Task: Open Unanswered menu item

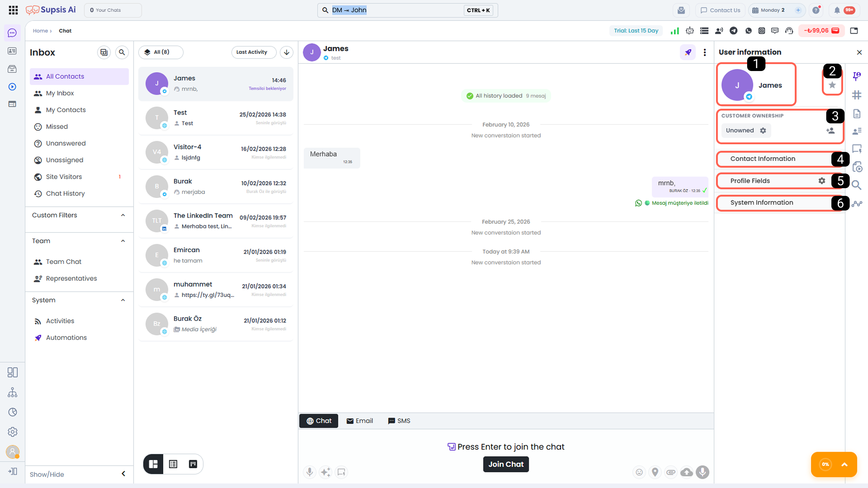Action: click(79, 144)
